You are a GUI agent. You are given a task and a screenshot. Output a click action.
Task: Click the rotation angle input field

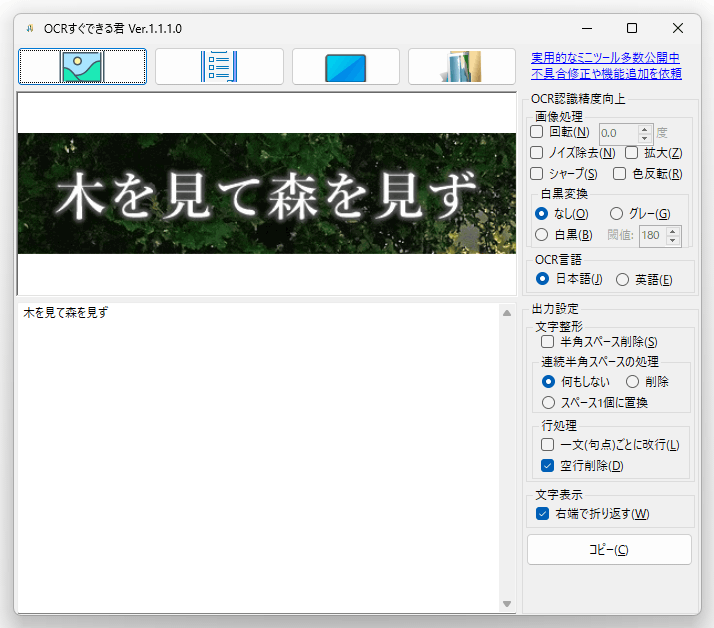[x=618, y=133]
